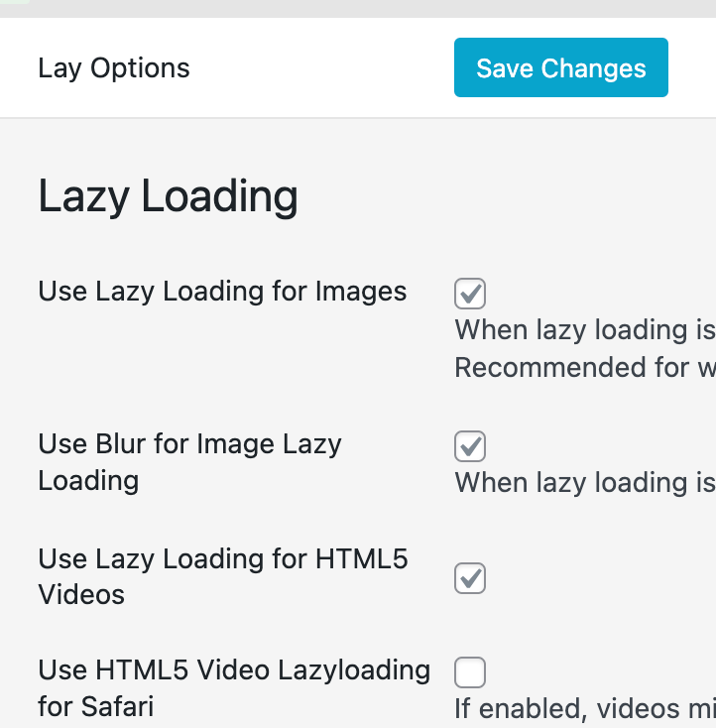Click the green element in top-left corner
Image resolution: width=716 pixels, height=728 pixels.
[x=14, y=2]
